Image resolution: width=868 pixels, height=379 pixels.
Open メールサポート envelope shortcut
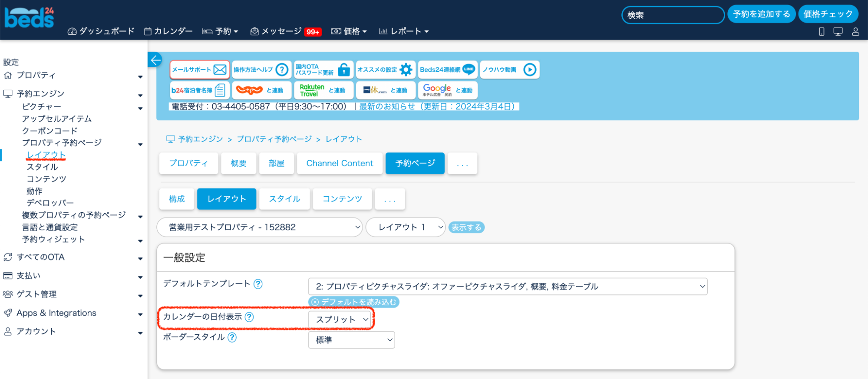tap(199, 69)
